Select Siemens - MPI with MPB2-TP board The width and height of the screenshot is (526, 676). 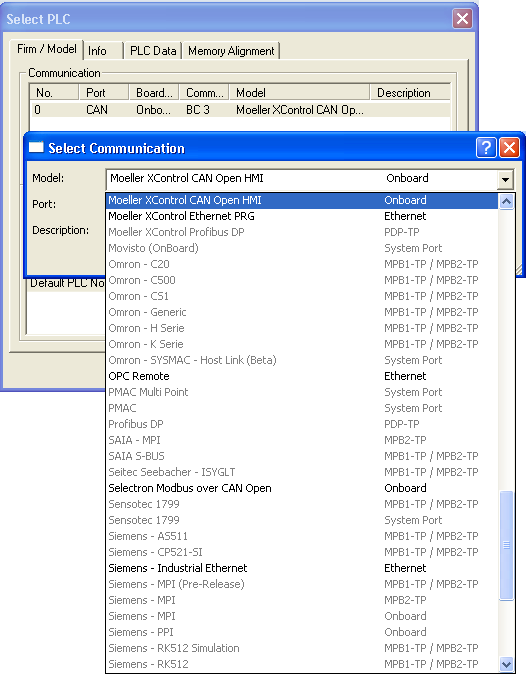click(x=302, y=600)
